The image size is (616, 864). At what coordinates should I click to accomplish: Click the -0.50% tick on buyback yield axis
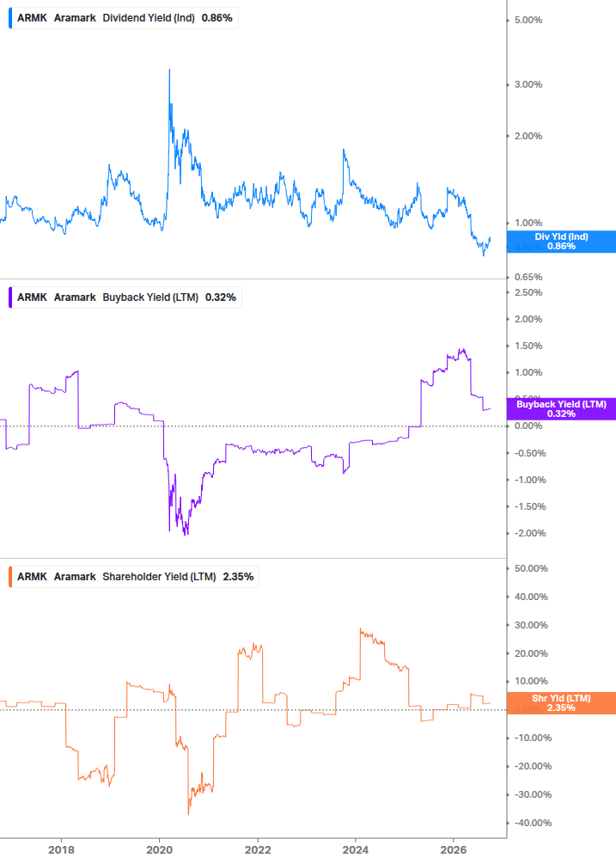point(530,453)
